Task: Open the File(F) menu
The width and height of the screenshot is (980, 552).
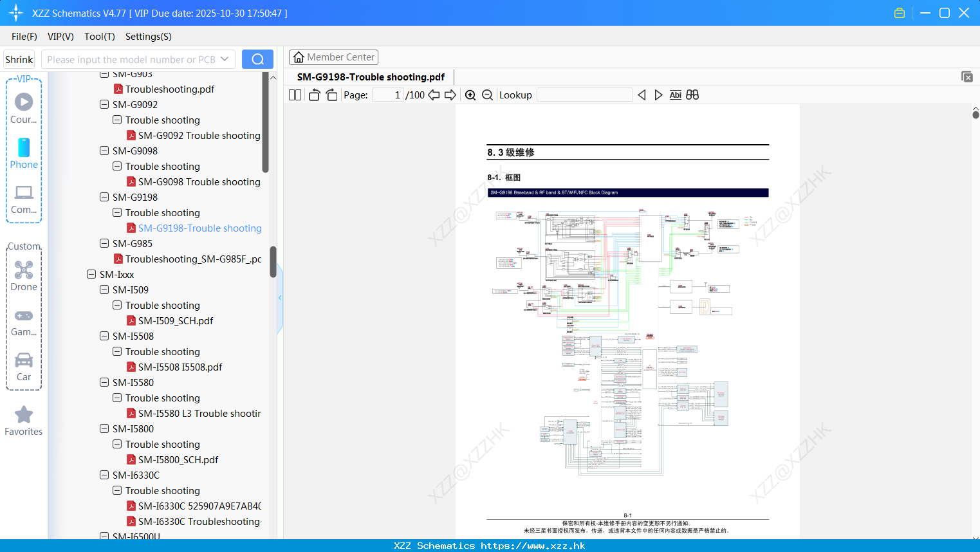Action: (24, 37)
